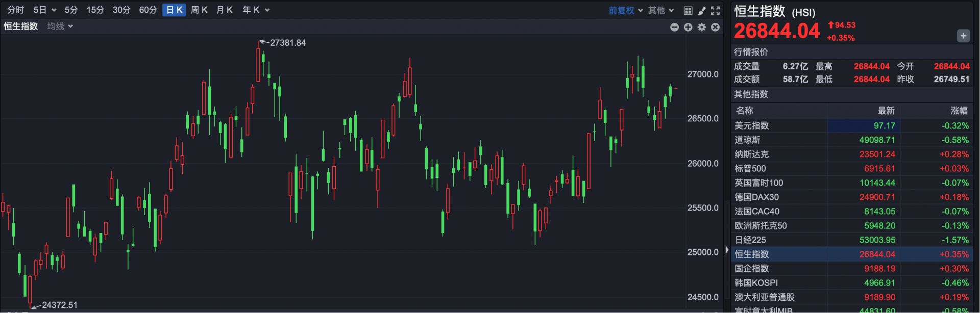Screen dimensions: 980x313
Task: Open the 英国富时100 index row
Action: click(x=852, y=182)
